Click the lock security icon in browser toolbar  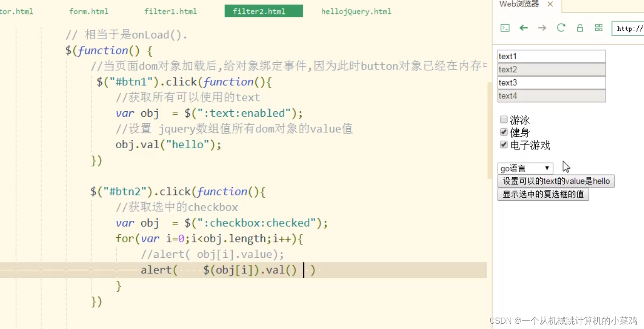click(579, 28)
